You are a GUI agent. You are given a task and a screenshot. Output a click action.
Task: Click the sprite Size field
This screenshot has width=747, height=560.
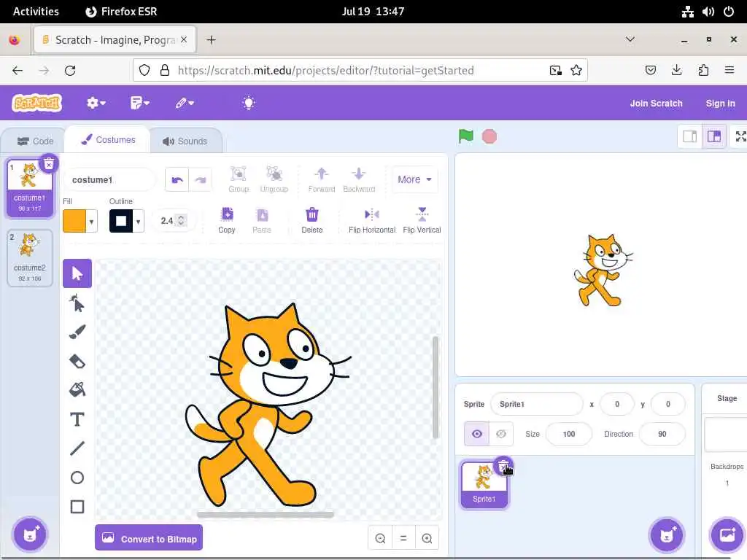coord(569,434)
